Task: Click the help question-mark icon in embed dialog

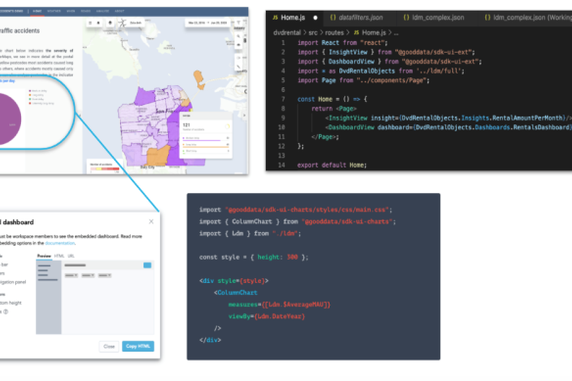Action: [x=6, y=312]
